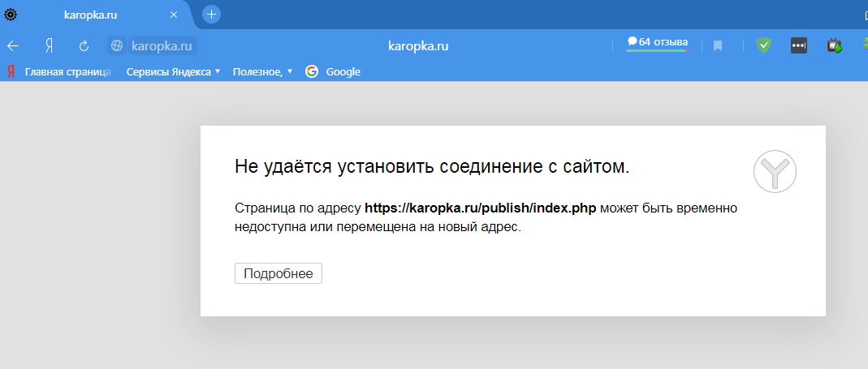Viewport: 868px width, 369px height.
Task: Open Yandex home via Я icon
Action: coord(49,46)
